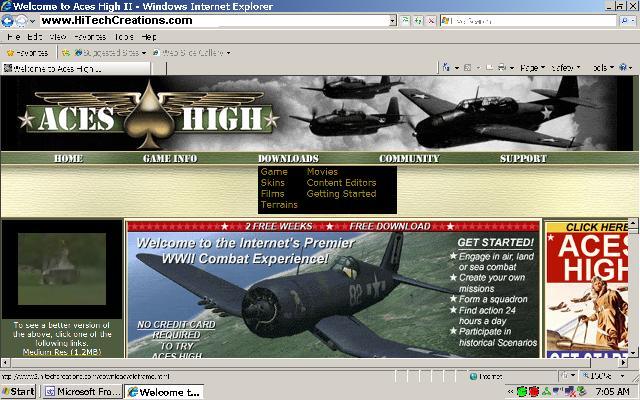Click the page vertical scrollbar down arrow
640x400 pixels.
[x=633, y=353]
